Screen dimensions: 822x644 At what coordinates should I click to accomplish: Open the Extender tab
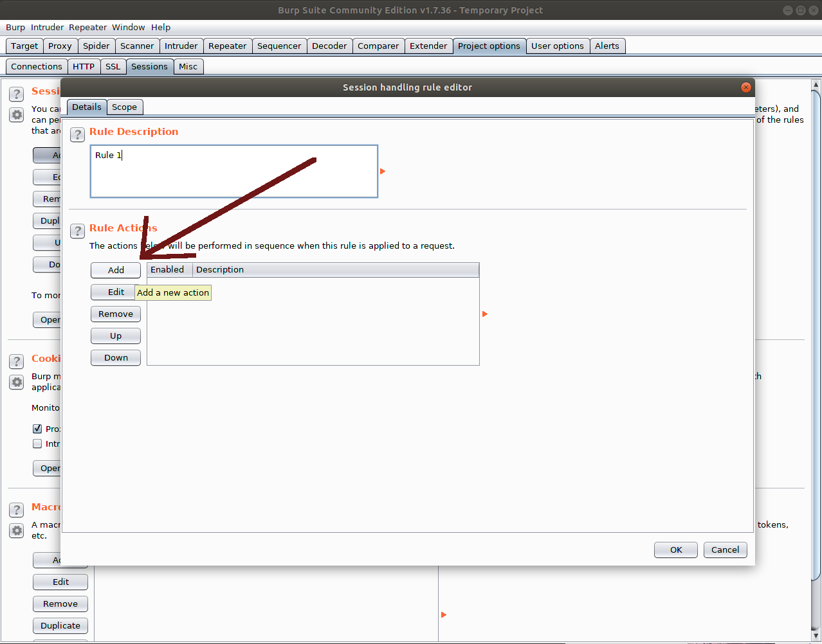click(x=428, y=46)
